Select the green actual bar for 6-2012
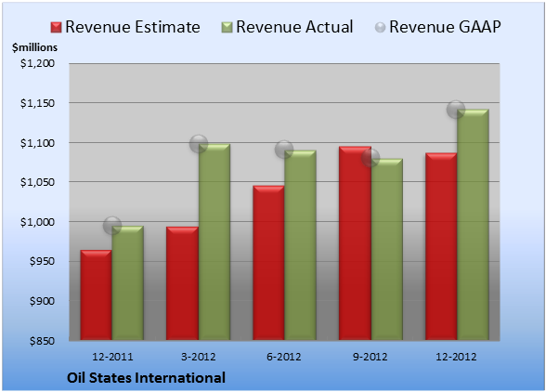546x392 pixels. [300, 245]
